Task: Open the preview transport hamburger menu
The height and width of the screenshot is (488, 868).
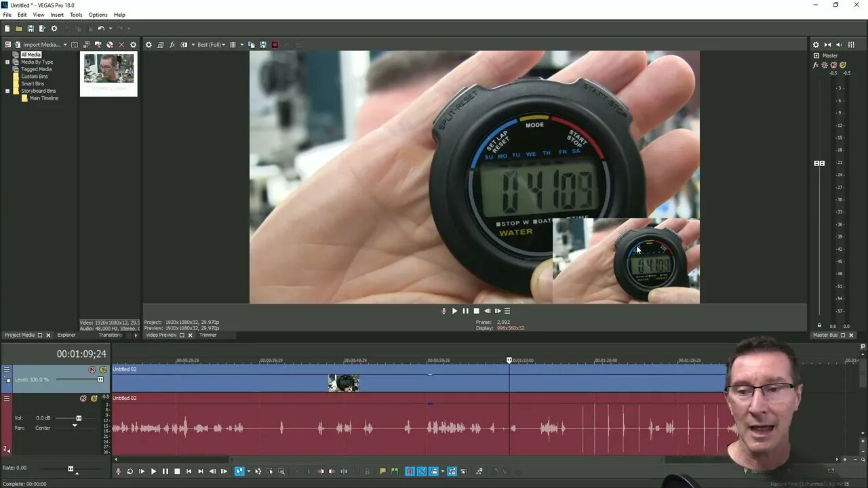Action: [507, 311]
